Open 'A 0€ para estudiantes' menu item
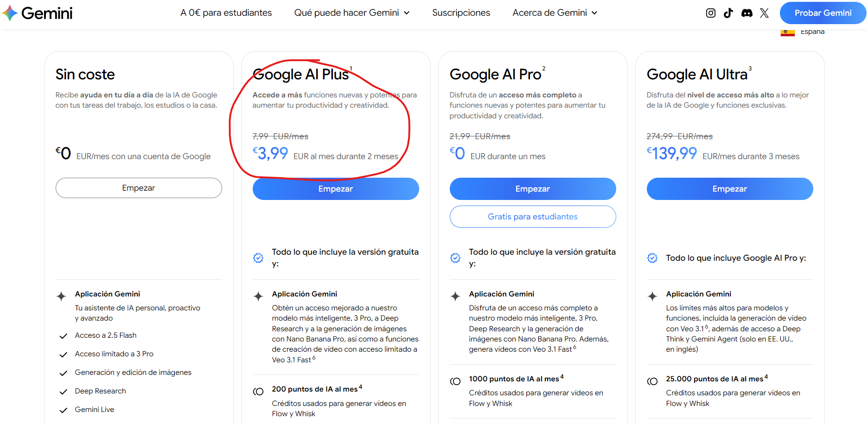 pos(226,13)
